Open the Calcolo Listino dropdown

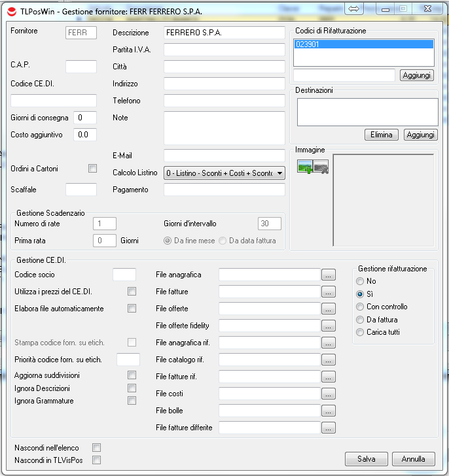click(x=279, y=173)
